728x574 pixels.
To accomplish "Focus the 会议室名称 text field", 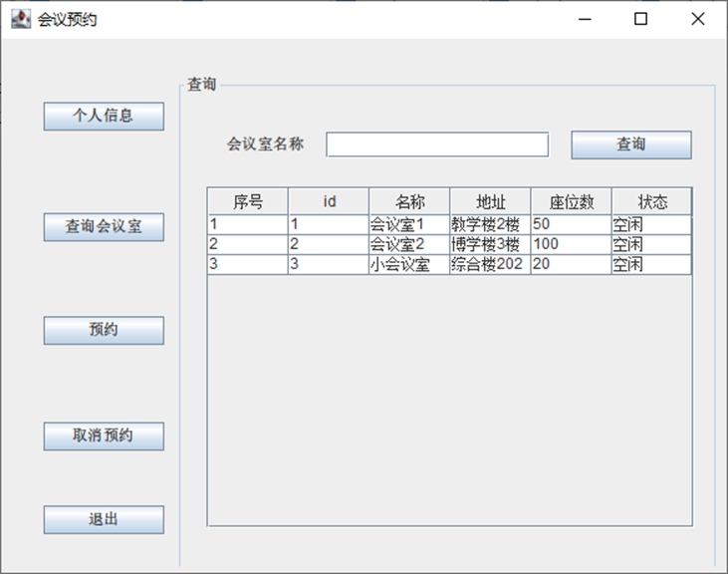I will pos(437,144).
